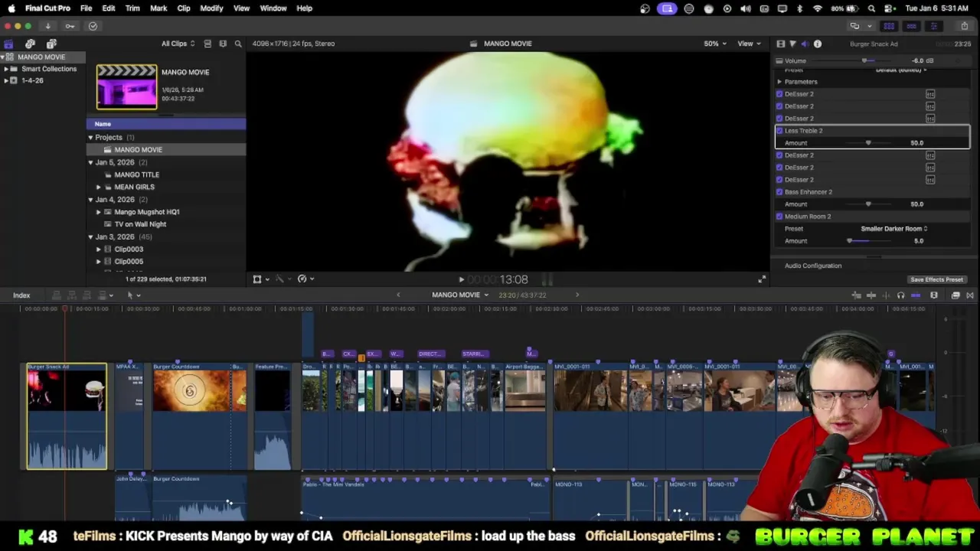Open the All Clips filter dropdown
Image resolution: width=980 pixels, height=551 pixels.
point(178,44)
